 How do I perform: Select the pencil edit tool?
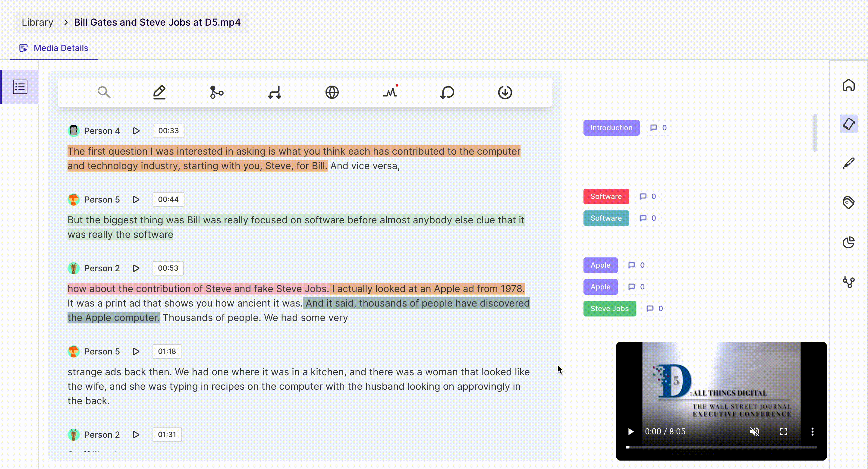pos(159,92)
